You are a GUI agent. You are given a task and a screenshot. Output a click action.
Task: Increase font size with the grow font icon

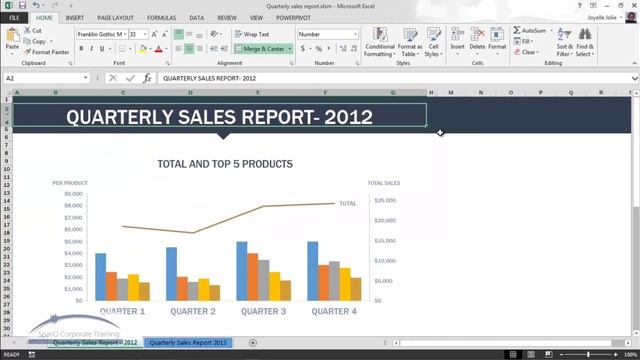pyautogui.click(x=154, y=34)
